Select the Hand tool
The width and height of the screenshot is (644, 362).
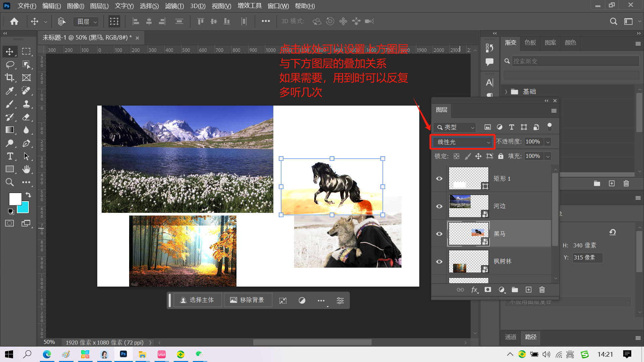click(x=26, y=169)
